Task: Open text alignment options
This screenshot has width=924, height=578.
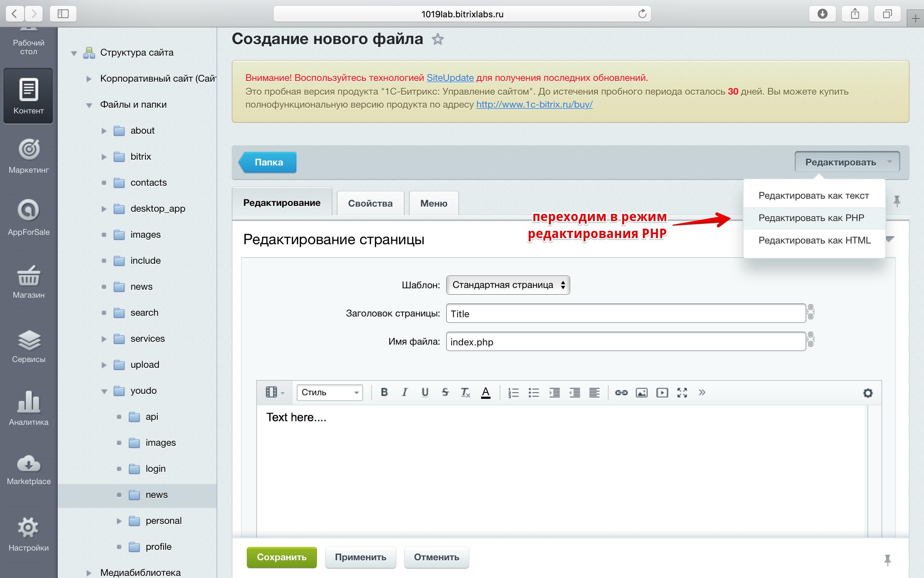Action: tap(594, 393)
